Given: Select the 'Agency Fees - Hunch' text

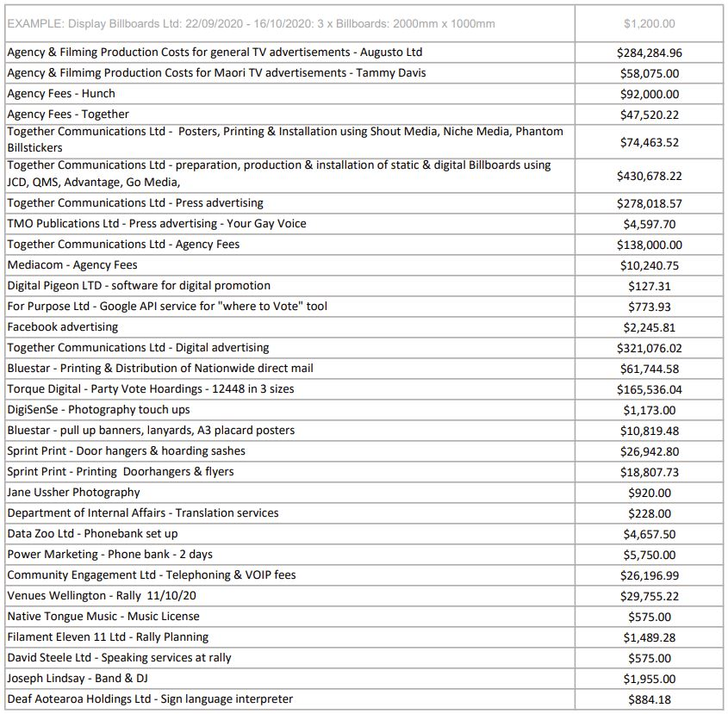Looking at the screenshot, I should coord(61,93).
